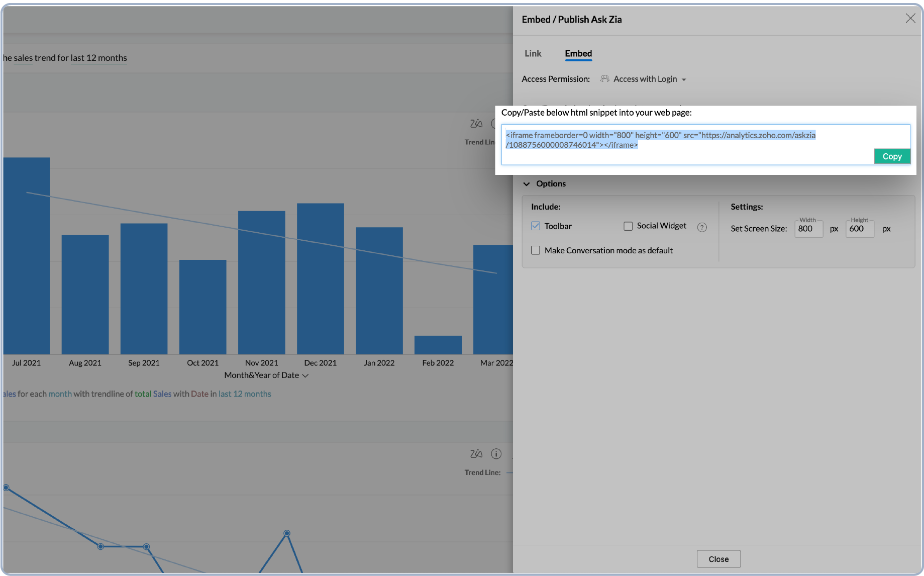The height and width of the screenshot is (576, 924).
Task: Uncheck the Toolbar checkbox
Action: point(536,226)
